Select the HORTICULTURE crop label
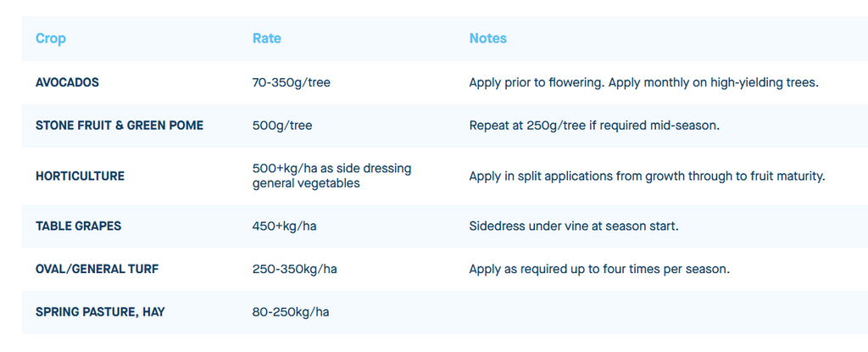Screen dimensions: 868x352 [80, 176]
